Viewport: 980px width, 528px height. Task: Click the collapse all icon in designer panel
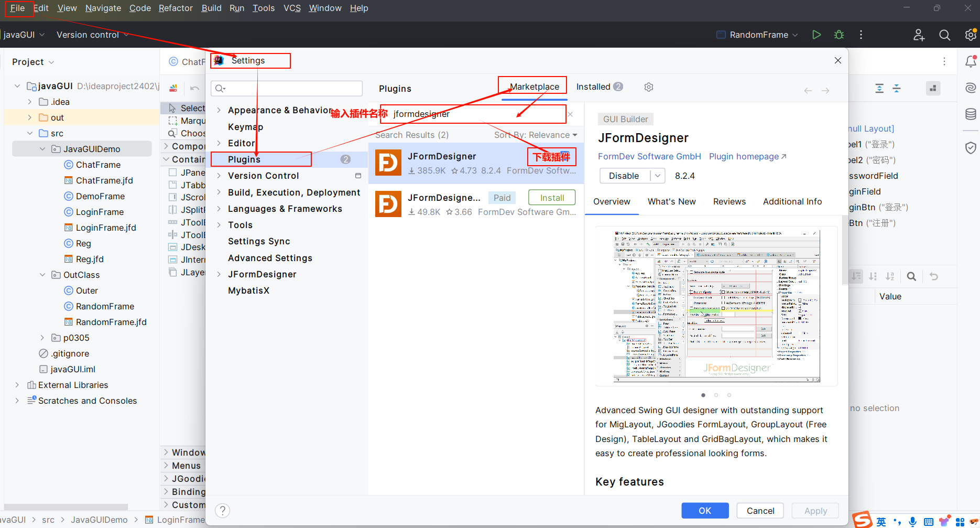897,88
